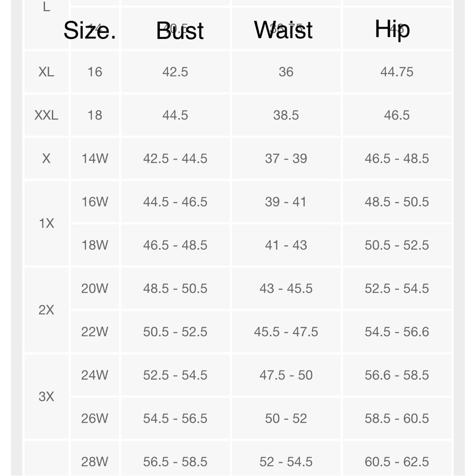The width and height of the screenshot is (476, 476).
Task: Click the Bust column heading
Action: (x=180, y=31)
